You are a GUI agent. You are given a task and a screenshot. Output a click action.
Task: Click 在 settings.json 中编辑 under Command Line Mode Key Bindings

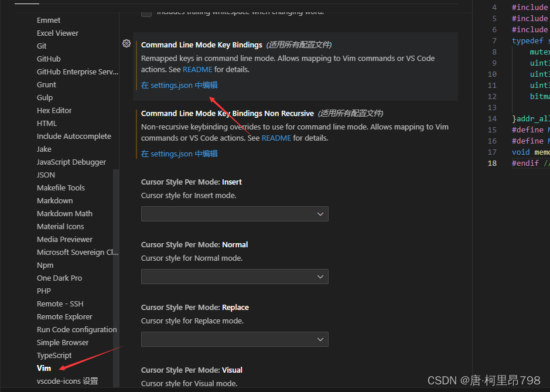179,85
